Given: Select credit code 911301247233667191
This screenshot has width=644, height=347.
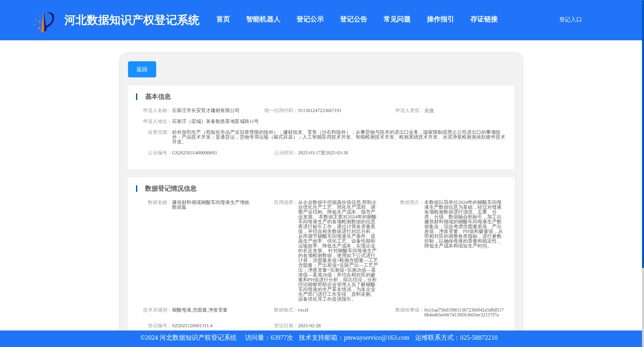Looking at the screenshot, I should 320,110.
